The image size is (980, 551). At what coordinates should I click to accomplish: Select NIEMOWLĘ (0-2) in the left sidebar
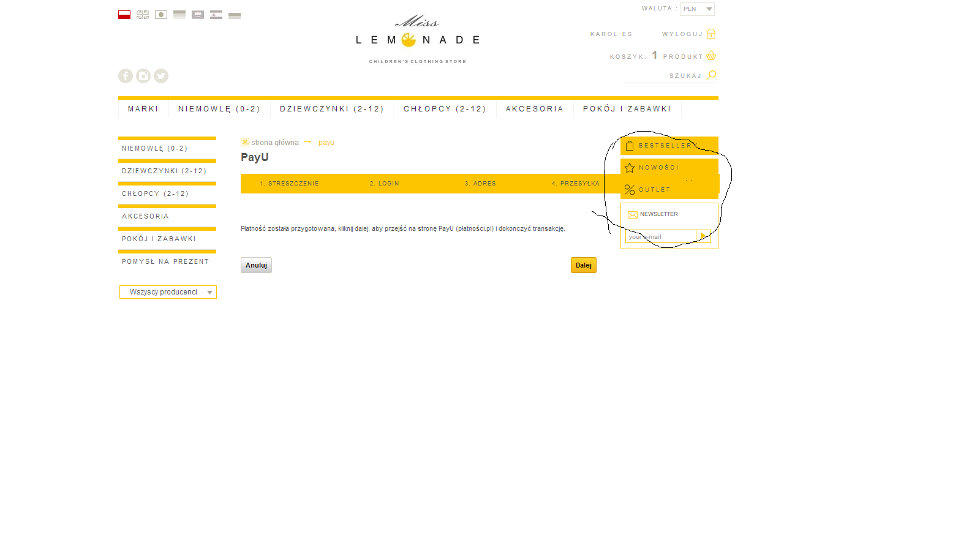click(155, 149)
